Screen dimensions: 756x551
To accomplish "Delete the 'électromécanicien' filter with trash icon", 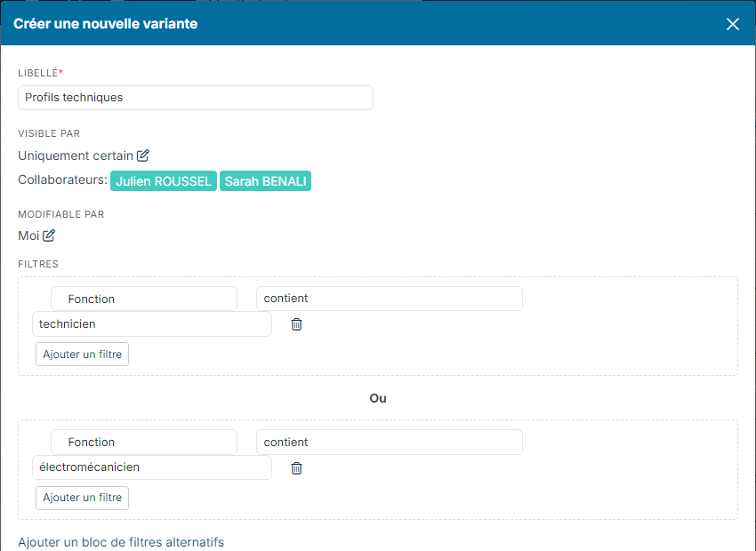I will click(296, 467).
